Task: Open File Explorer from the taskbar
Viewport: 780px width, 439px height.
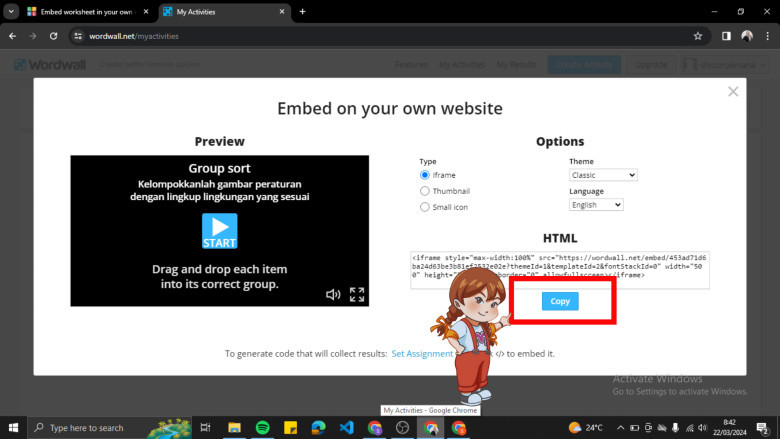Action: tap(234, 428)
